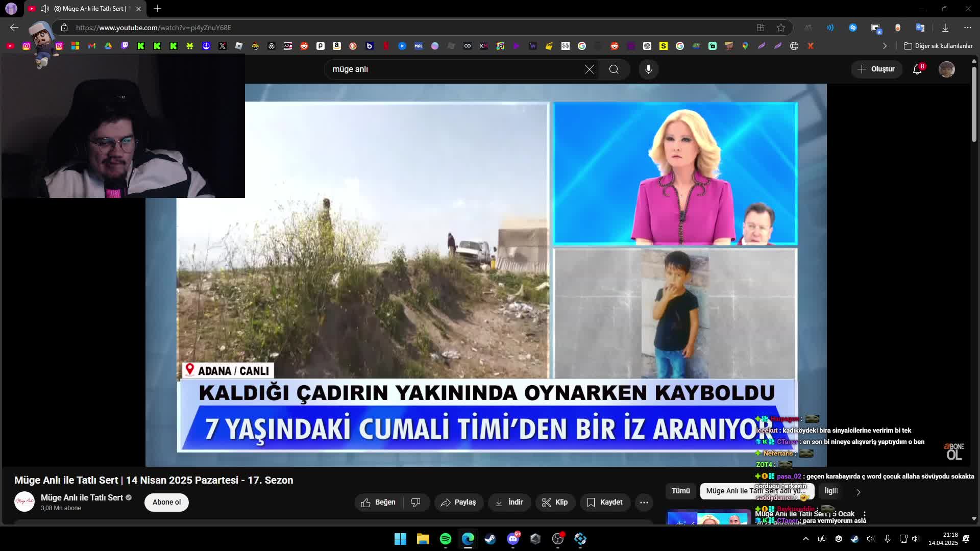980x551 pixels.
Task: Click the browser address bar URL
Action: [154, 28]
